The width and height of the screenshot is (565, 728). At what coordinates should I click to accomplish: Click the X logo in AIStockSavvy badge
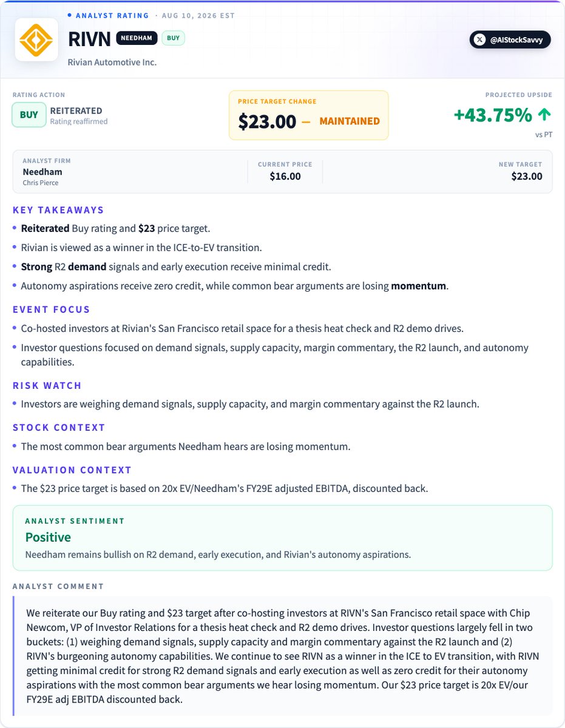[480, 40]
